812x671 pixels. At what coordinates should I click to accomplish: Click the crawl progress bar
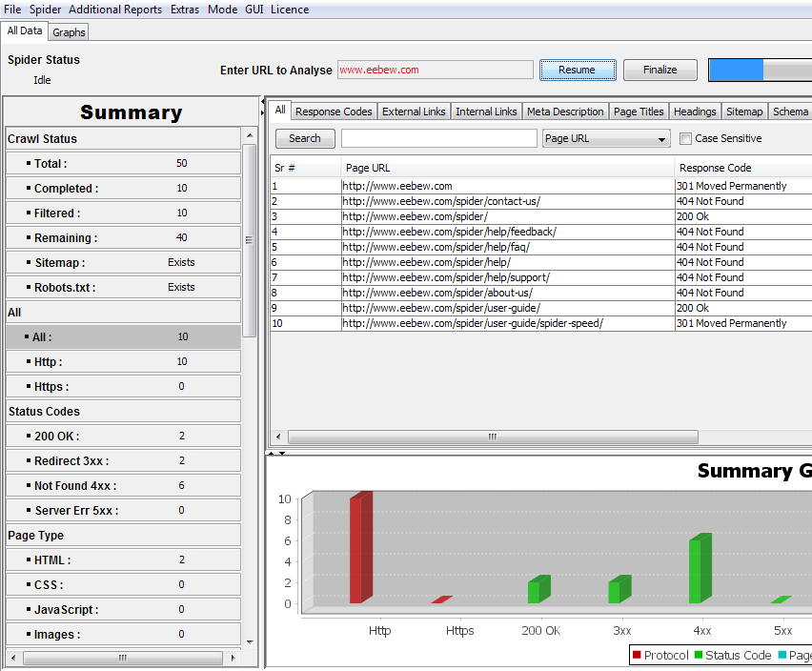pos(760,70)
